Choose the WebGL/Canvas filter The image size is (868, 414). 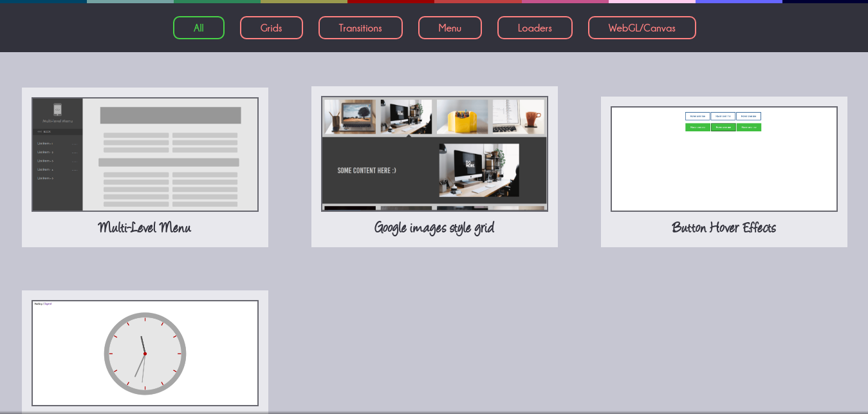(x=642, y=28)
